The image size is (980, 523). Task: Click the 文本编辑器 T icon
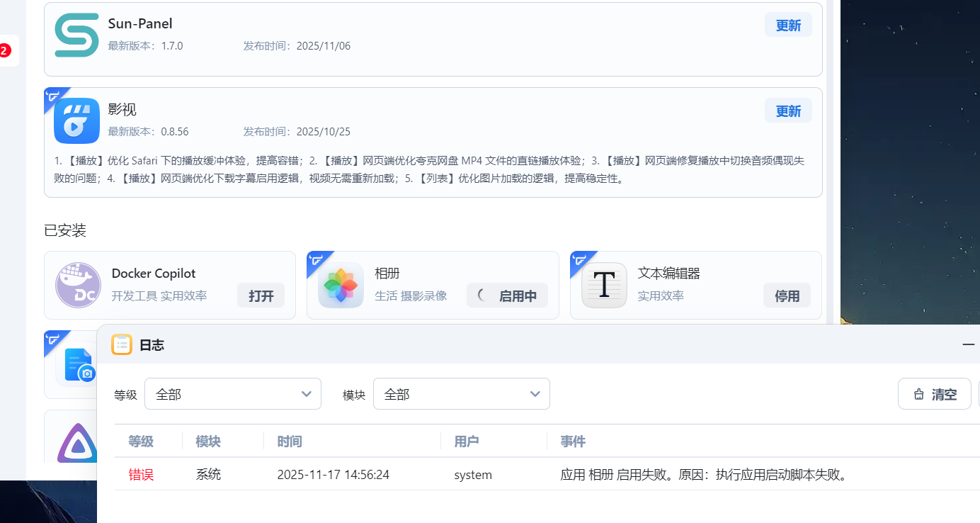[x=604, y=286]
